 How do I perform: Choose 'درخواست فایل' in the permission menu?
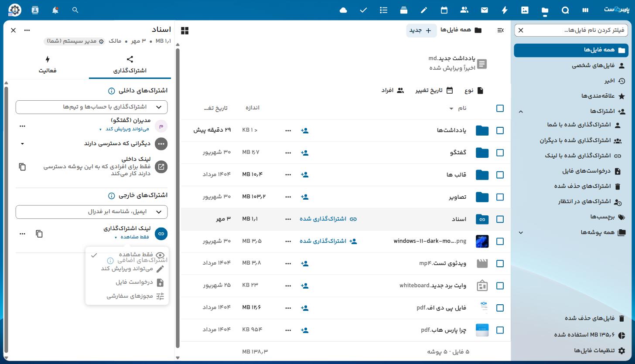[127, 282]
